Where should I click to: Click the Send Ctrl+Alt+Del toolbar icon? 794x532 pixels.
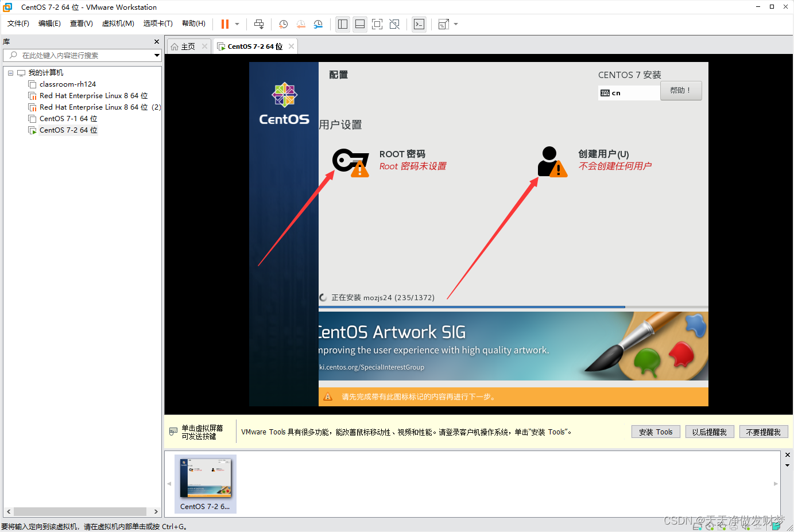click(x=259, y=24)
